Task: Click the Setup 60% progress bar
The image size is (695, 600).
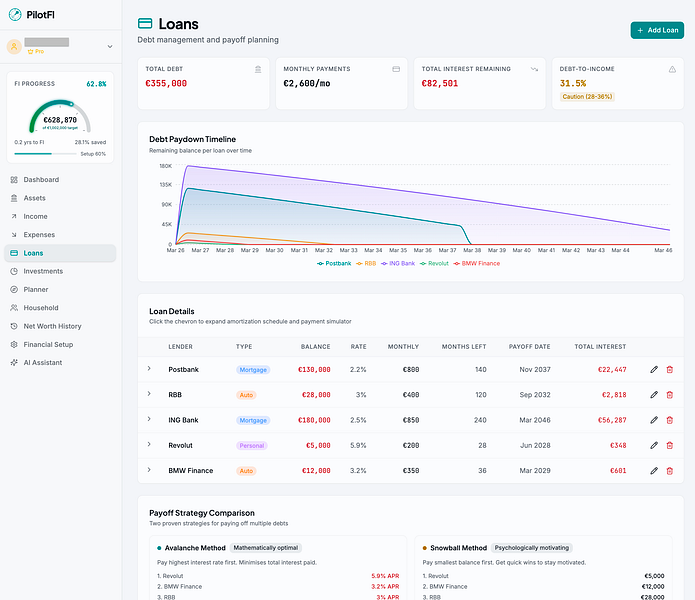Action: tap(45, 154)
